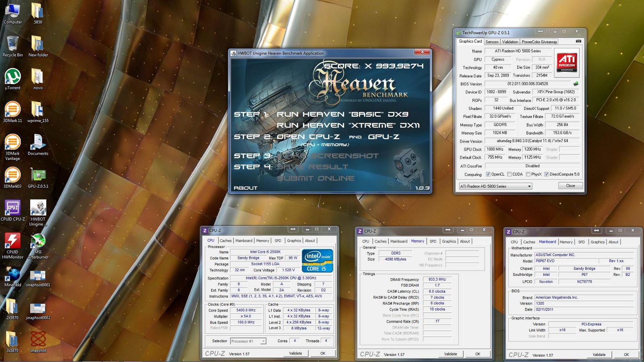Select the Memory tab in first CPU-Z window
The width and height of the screenshot is (644, 362).
pos(262,241)
